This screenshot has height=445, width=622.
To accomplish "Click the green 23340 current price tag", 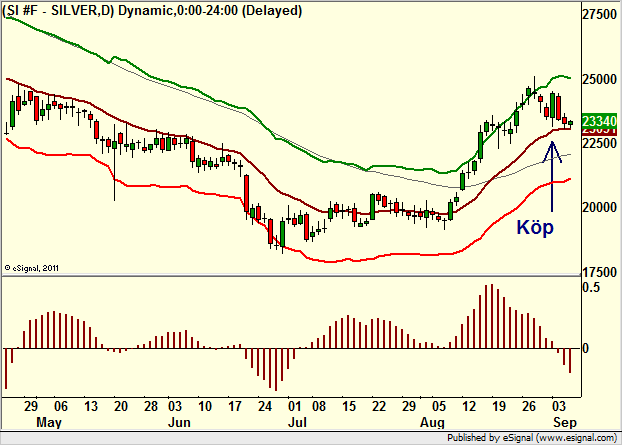I will [x=599, y=121].
